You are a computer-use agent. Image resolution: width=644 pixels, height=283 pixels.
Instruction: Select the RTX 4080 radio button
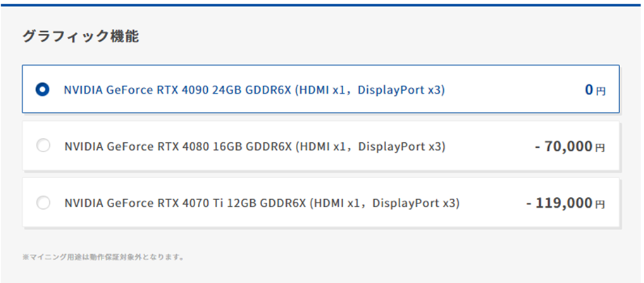43,146
